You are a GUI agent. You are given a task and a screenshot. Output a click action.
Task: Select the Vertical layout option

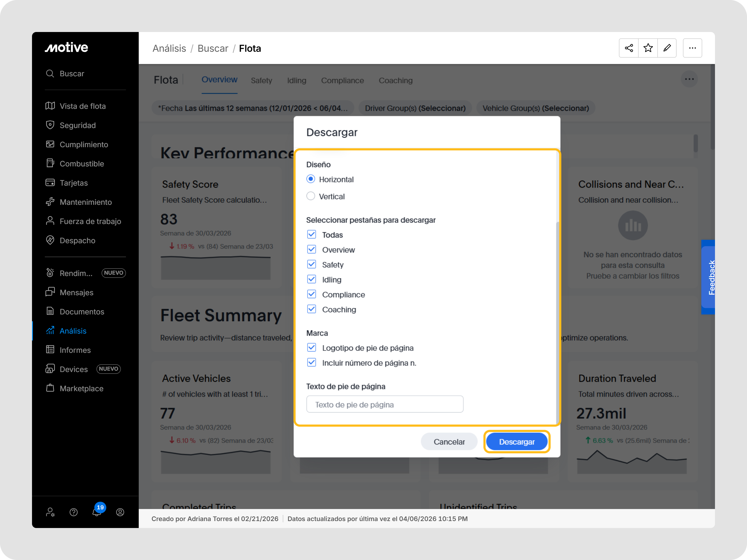311,196
